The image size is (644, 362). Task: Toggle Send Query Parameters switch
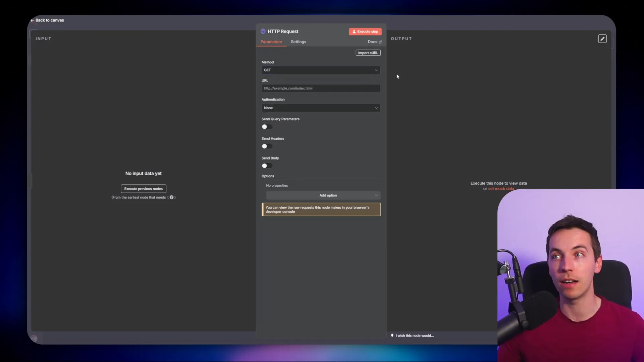(x=267, y=127)
